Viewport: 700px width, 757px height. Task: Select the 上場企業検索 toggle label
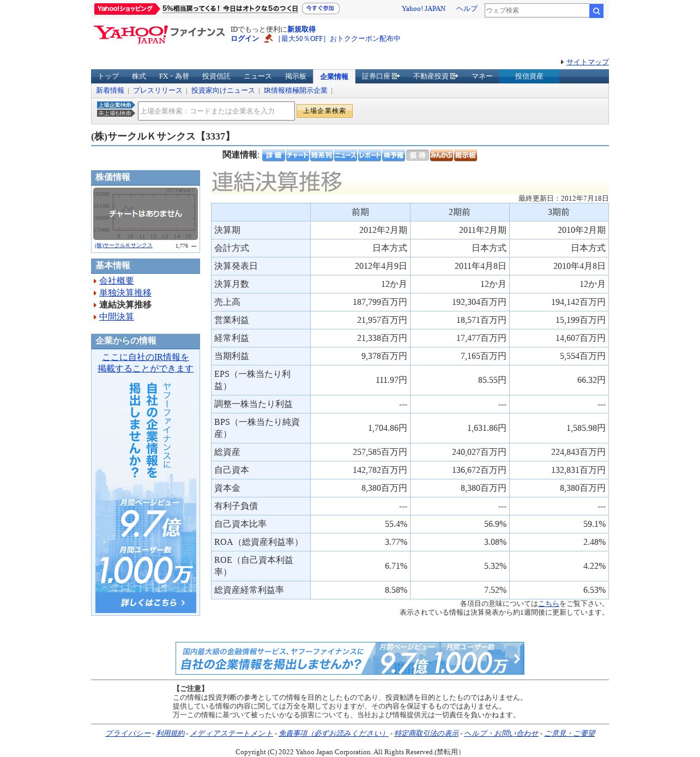pyautogui.click(x=116, y=105)
